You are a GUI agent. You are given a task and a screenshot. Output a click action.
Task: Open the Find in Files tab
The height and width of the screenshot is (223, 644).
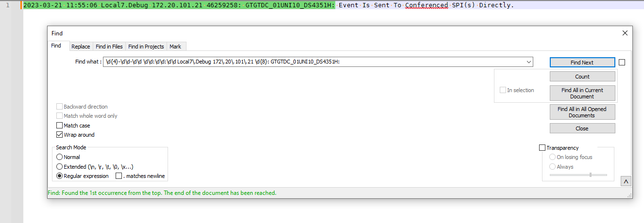(109, 47)
